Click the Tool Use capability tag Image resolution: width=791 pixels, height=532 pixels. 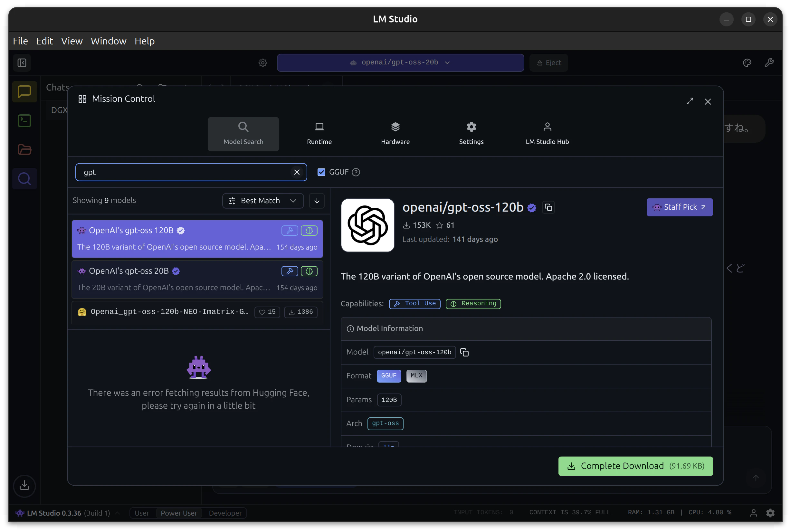tap(414, 304)
